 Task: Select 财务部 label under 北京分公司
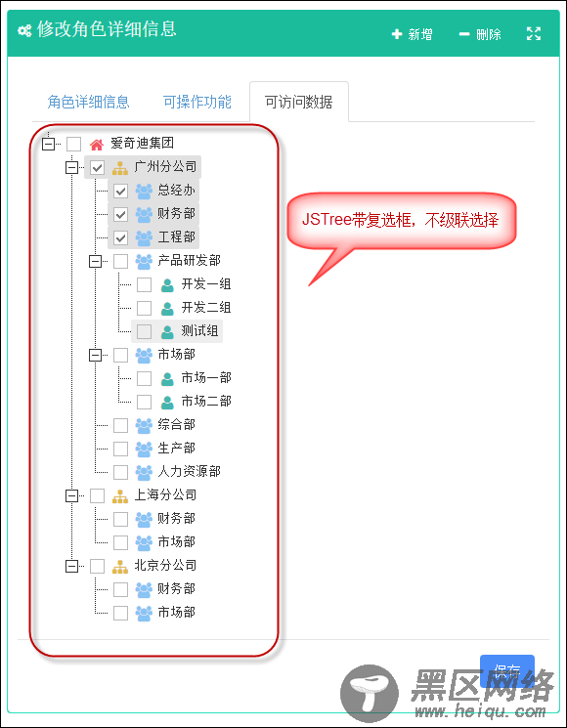177,589
